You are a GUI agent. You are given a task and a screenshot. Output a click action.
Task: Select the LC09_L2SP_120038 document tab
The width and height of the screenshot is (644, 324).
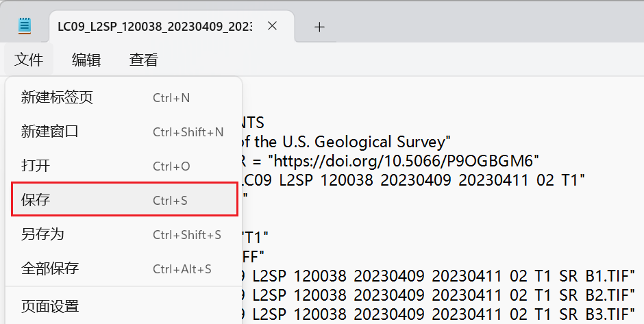172,26
